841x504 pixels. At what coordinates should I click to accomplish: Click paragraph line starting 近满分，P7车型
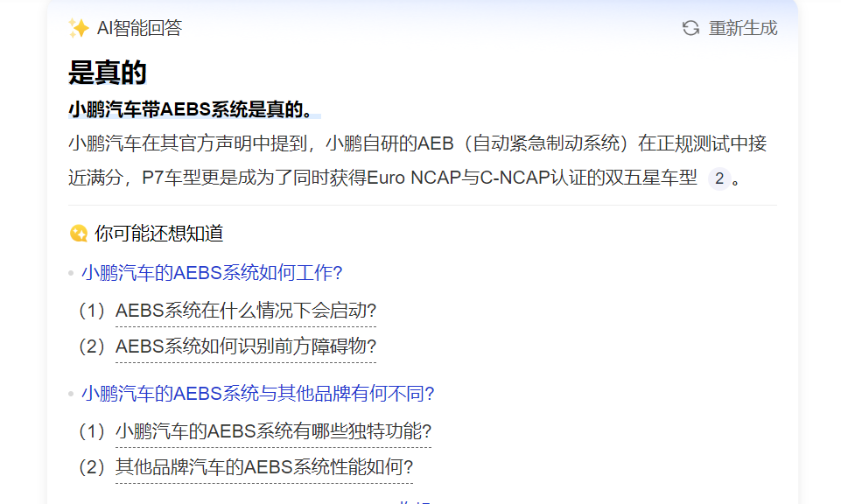pyautogui.click(x=382, y=178)
